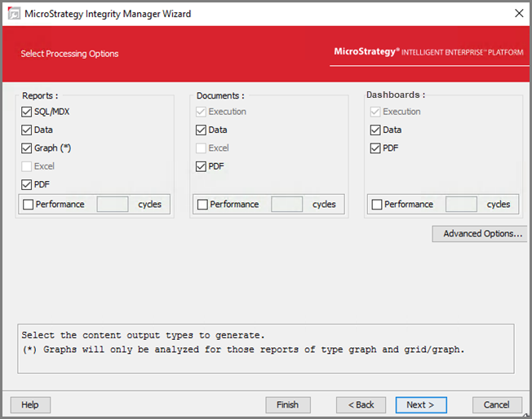Click the wizard icon in the title bar

[14, 12]
